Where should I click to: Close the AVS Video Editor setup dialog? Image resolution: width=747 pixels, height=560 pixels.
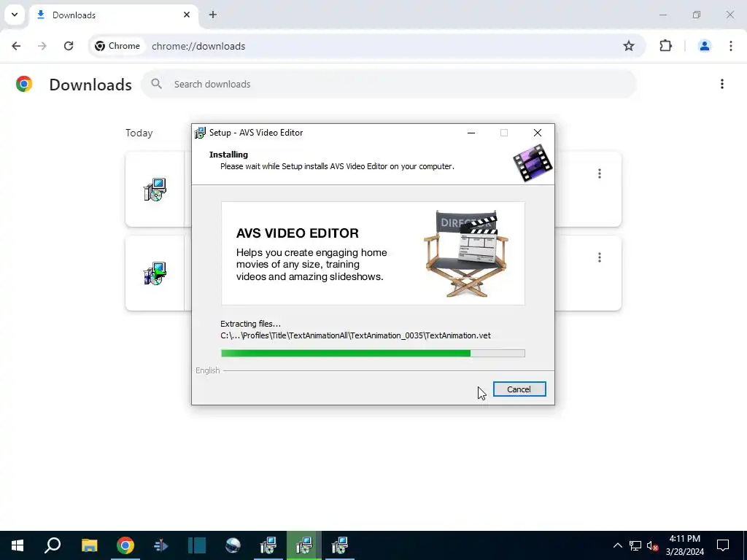click(538, 133)
